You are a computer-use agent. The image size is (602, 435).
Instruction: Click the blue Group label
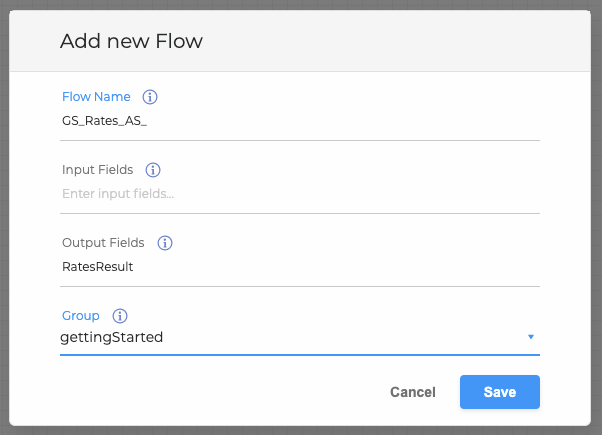pos(81,316)
